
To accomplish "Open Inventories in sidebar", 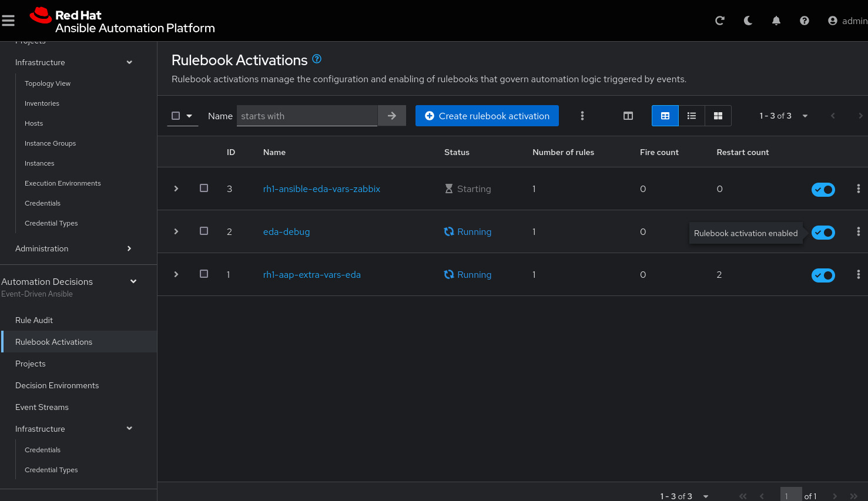I will 42,103.
